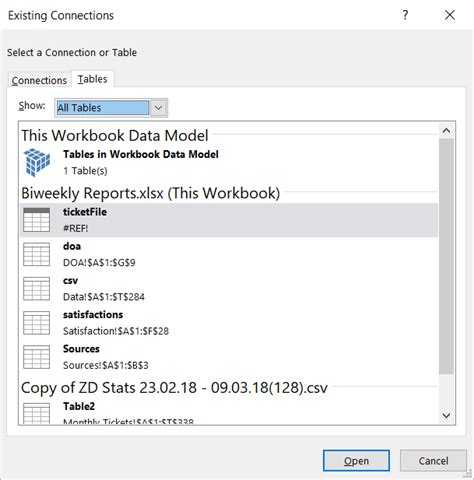The image size is (474, 480).
Task: Click the Open button
Action: (x=356, y=461)
